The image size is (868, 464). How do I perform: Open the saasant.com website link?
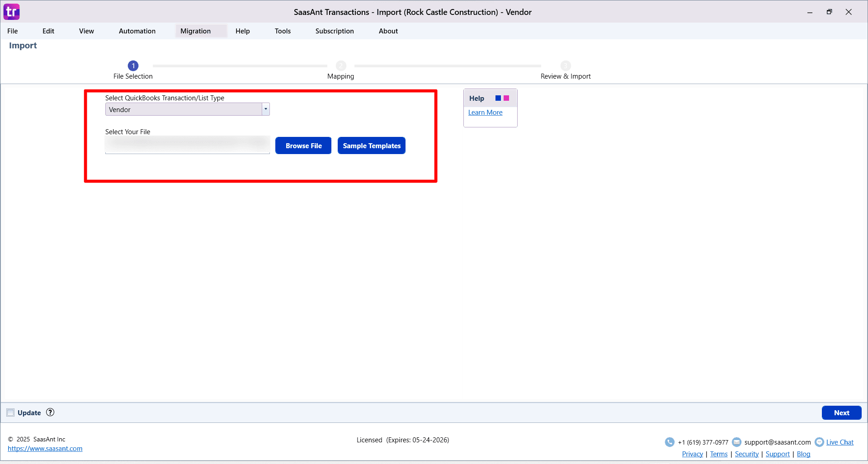coord(45,449)
